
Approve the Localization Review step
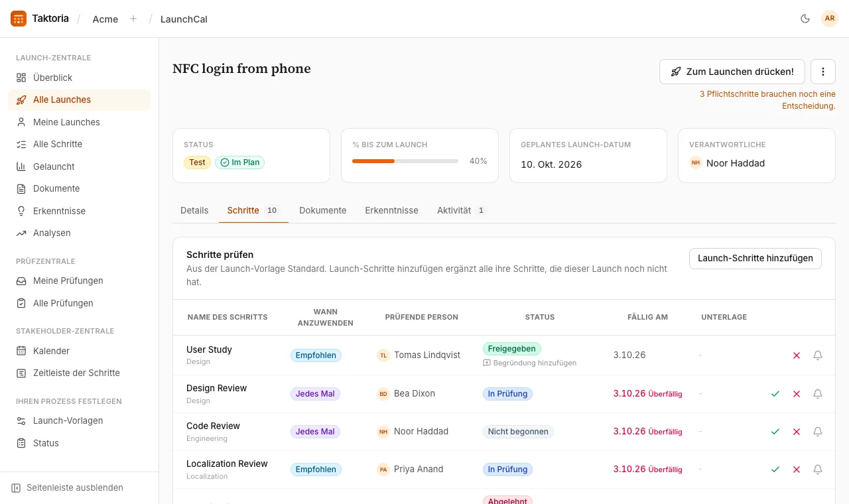click(775, 470)
